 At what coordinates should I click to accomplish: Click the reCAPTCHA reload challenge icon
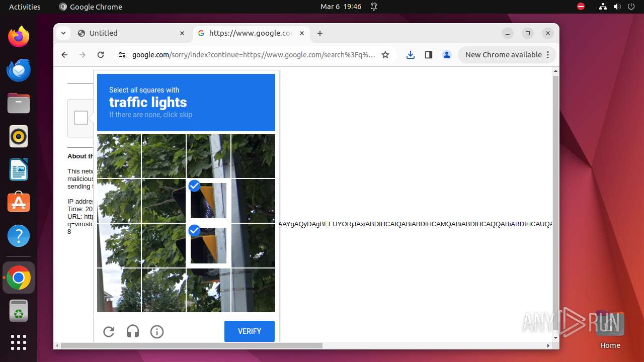[x=109, y=332]
